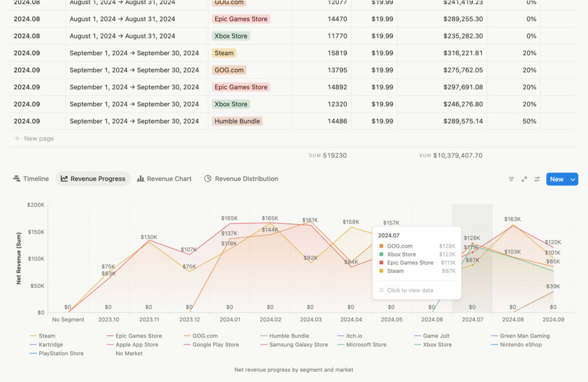The image size is (588, 382).
Task: Click Steam $87K row in tooltip
Action: point(417,271)
